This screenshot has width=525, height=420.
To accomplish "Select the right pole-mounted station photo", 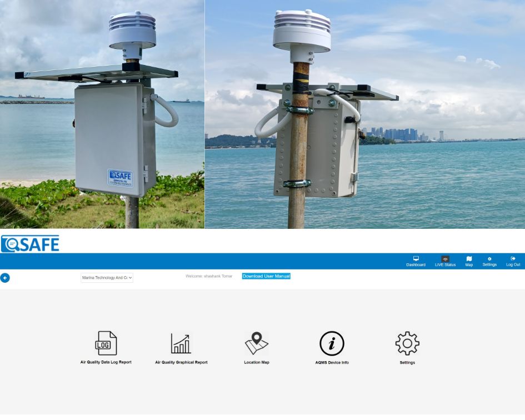I will pyautogui.click(x=364, y=114).
